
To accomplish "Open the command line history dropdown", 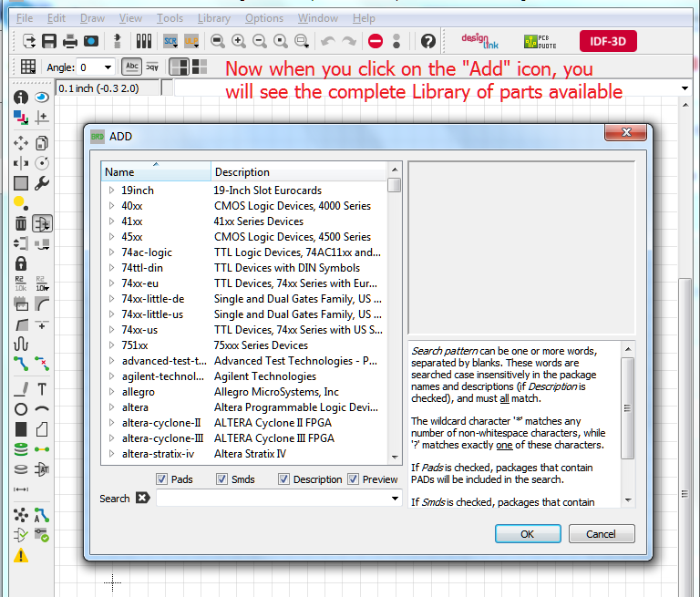I will [x=685, y=88].
